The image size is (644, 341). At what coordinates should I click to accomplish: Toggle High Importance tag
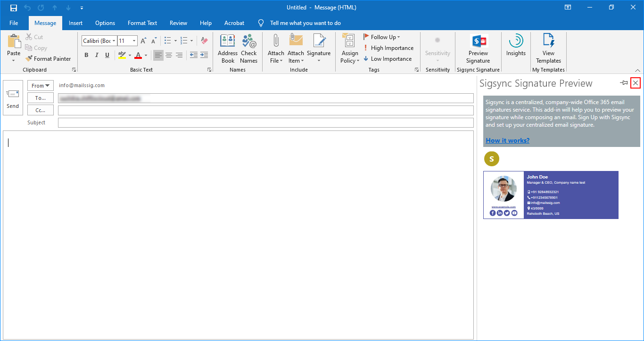(x=388, y=48)
